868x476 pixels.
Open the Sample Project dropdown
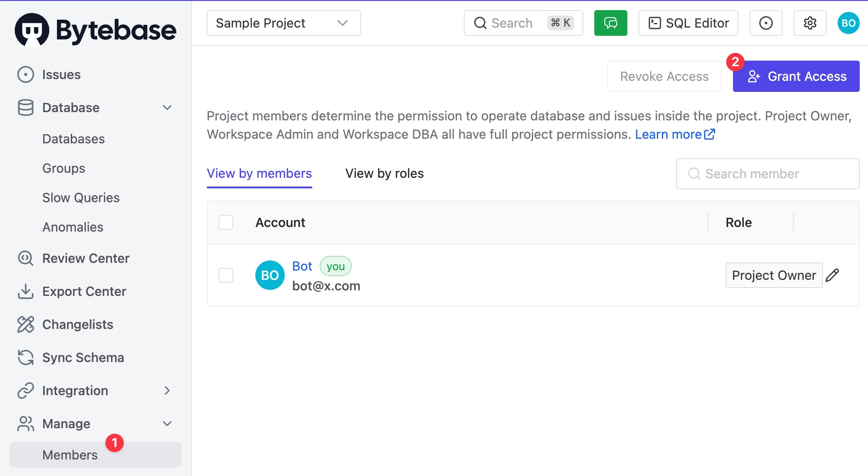283,23
